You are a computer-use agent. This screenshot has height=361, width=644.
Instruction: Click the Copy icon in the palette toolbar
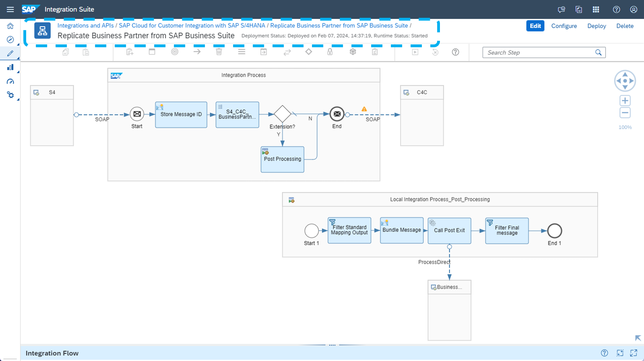(66, 52)
